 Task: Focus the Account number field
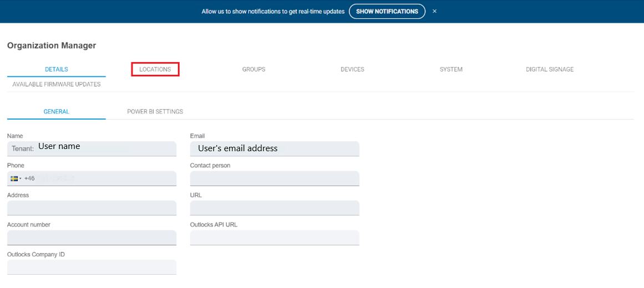click(x=92, y=238)
